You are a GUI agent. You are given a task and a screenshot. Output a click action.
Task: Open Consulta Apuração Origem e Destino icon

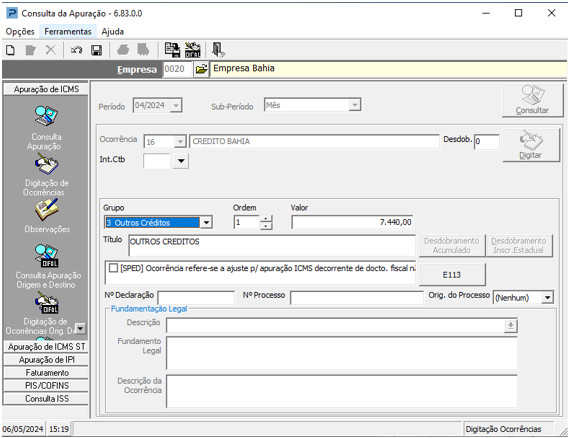tap(46, 255)
